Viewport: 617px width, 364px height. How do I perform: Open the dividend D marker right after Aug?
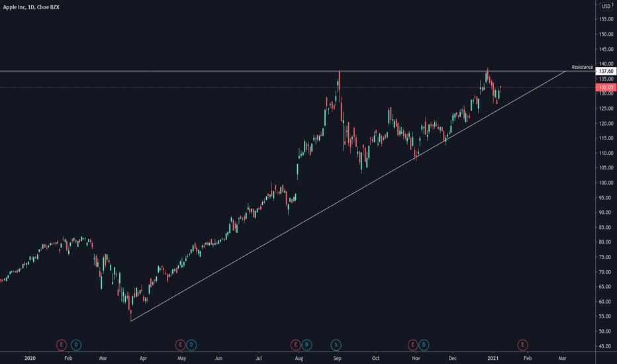pyautogui.click(x=307, y=345)
